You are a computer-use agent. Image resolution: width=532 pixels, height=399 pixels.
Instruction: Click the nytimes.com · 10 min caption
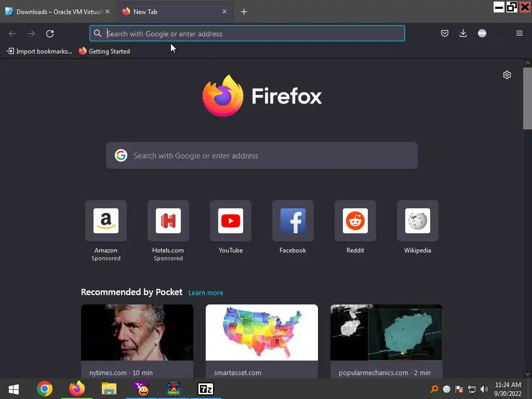pos(121,373)
